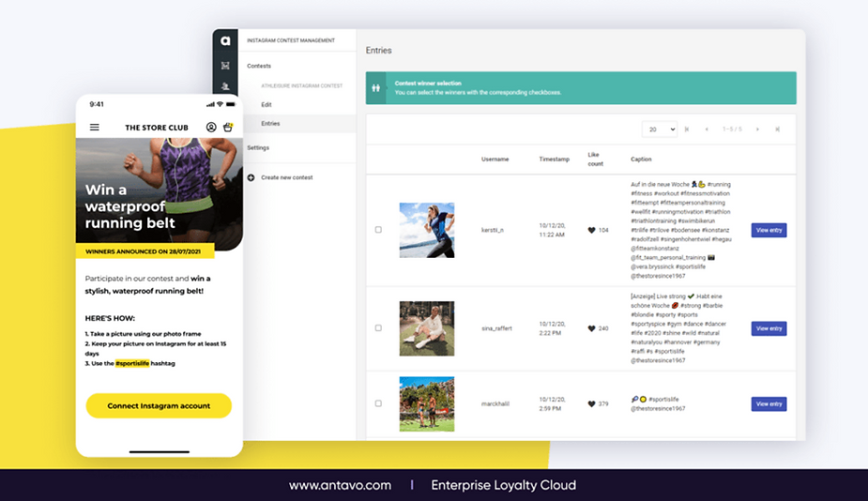Open Contests in the side menu

point(259,66)
